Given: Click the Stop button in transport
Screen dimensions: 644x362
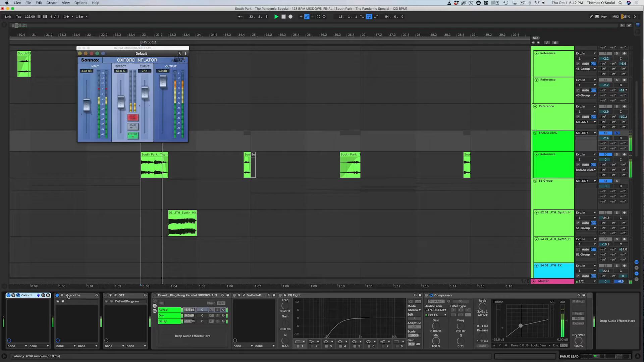Looking at the screenshot, I should pyautogui.click(x=283, y=16).
